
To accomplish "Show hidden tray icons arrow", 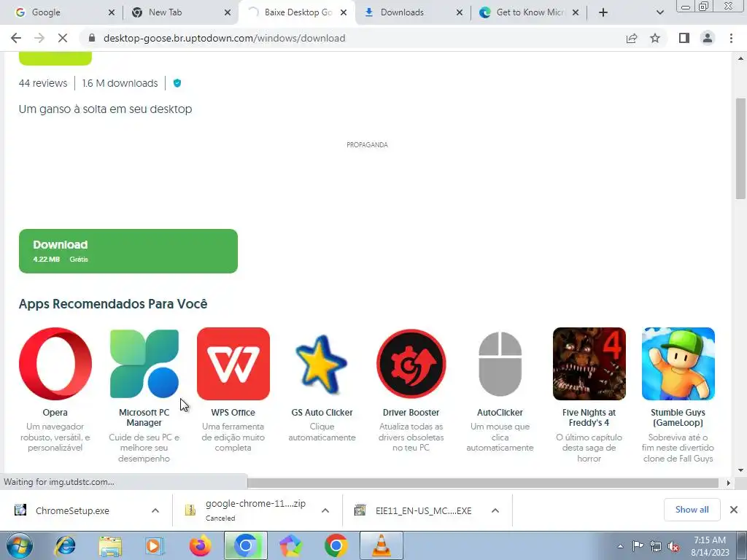I will (620, 546).
